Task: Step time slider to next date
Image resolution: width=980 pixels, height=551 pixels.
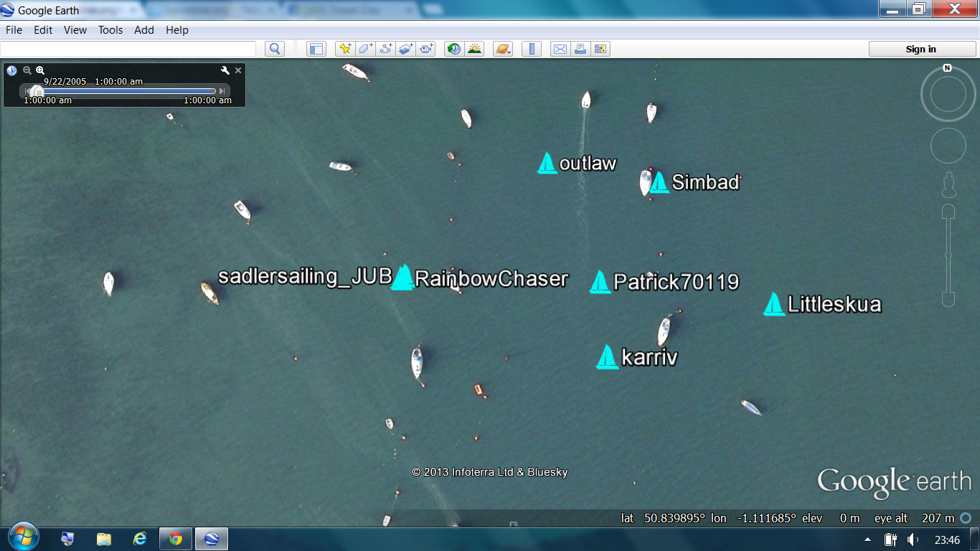Action: pyautogui.click(x=222, y=91)
